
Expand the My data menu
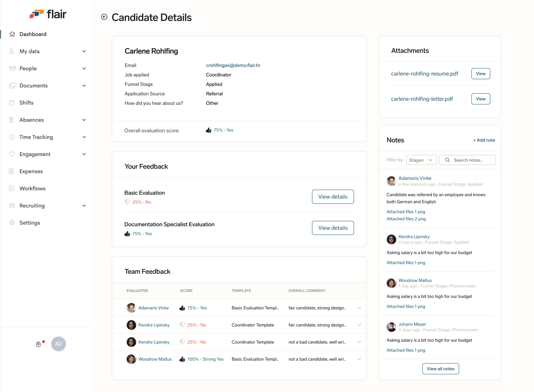point(84,51)
